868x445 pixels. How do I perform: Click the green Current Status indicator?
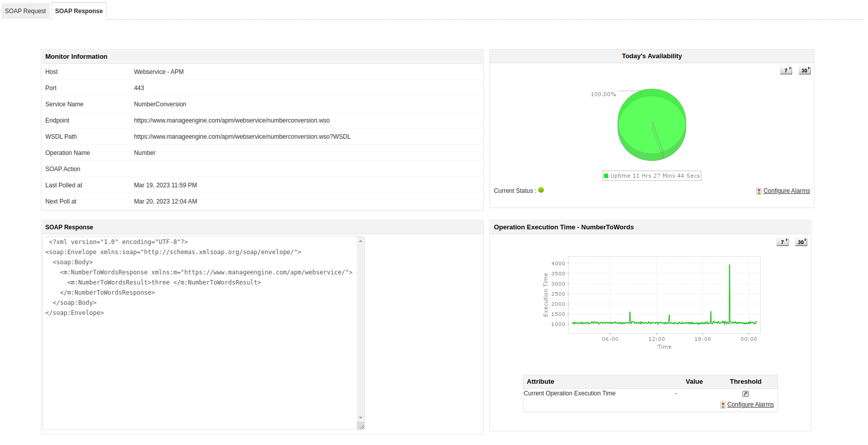[x=541, y=190]
